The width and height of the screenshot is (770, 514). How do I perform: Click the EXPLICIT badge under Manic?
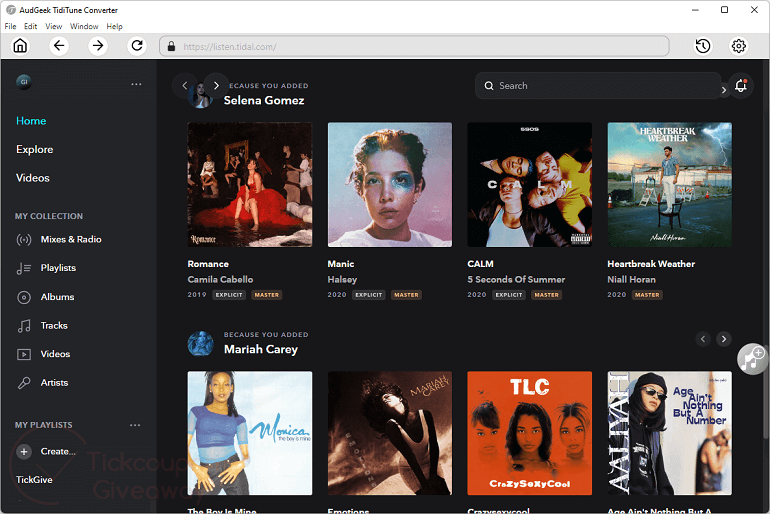[x=369, y=295]
